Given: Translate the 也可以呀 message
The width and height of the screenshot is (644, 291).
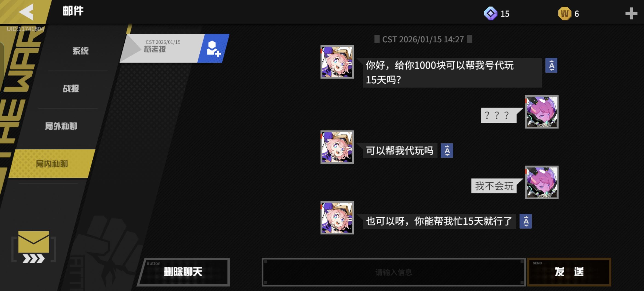Looking at the screenshot, I should point(526,221).
